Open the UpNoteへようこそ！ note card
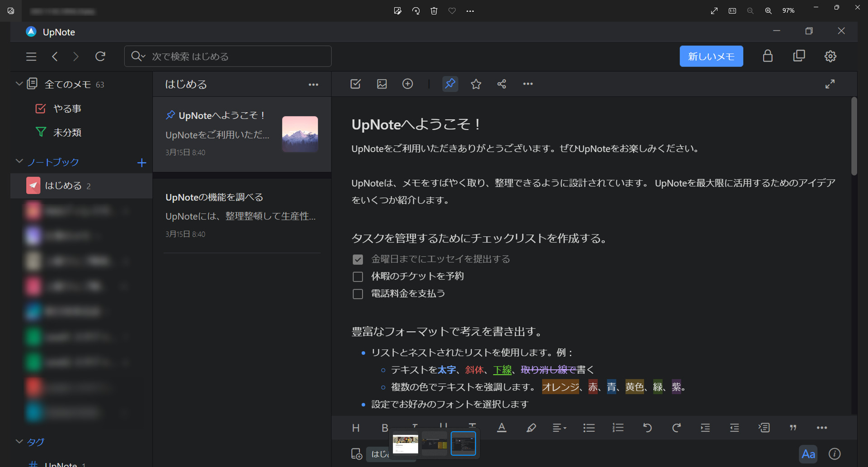The width and height of the screenshot is (868, 467). tap(242, 134)
